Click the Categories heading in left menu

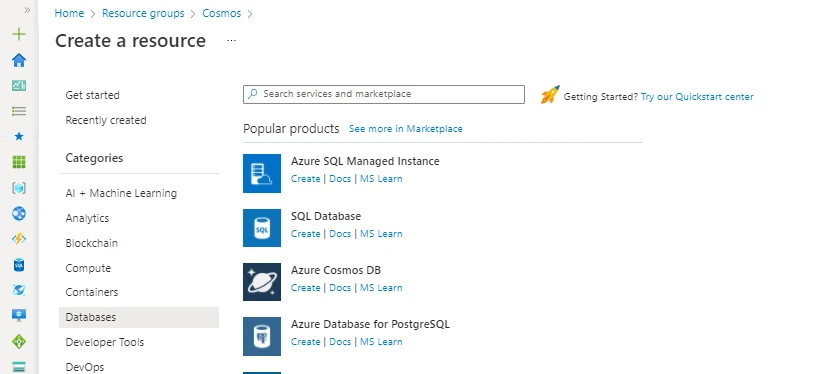(x=94, y=158)
